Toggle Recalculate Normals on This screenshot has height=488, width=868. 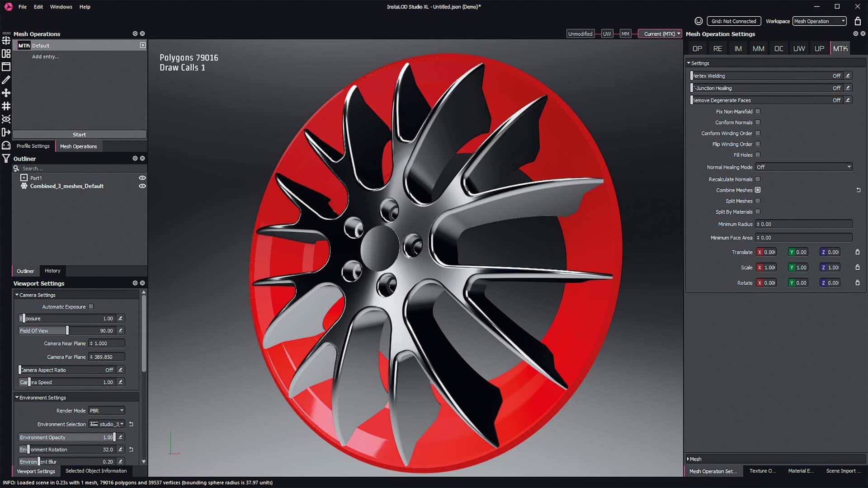pos(757,179)
